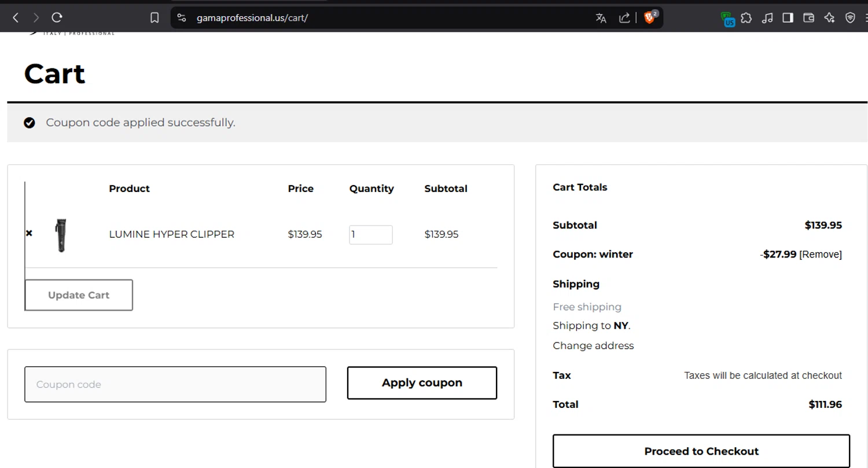Viewport: 868px width, 468px height.
Task: Click 'Taxes will be calculated at checkout'
Action: [763, 375]
